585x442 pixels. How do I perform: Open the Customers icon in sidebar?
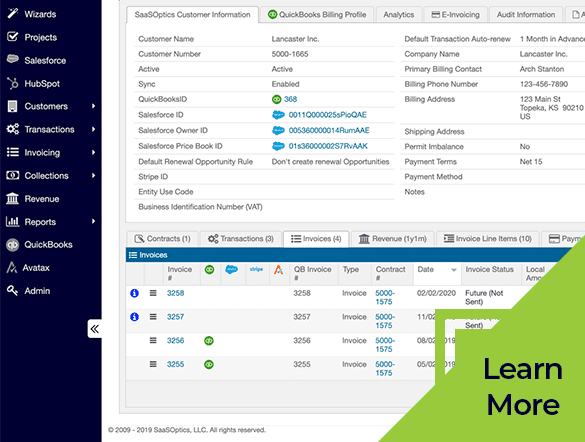(x=12, y=106)
